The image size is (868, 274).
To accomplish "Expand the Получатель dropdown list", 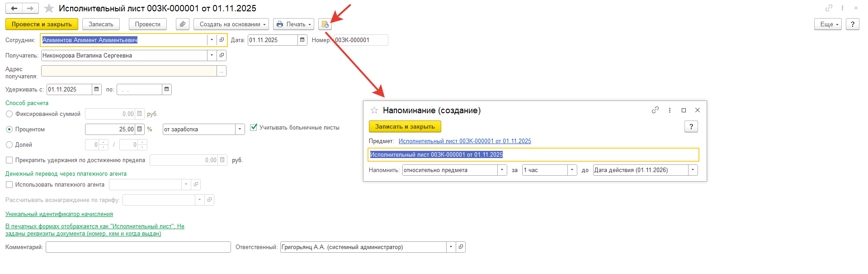I will click(x=212, y=55).
